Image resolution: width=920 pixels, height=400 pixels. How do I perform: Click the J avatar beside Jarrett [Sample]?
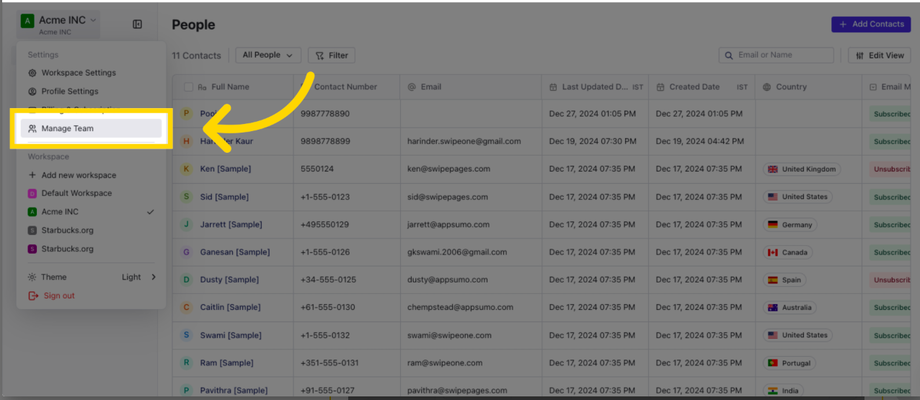(x=187, y=225)
